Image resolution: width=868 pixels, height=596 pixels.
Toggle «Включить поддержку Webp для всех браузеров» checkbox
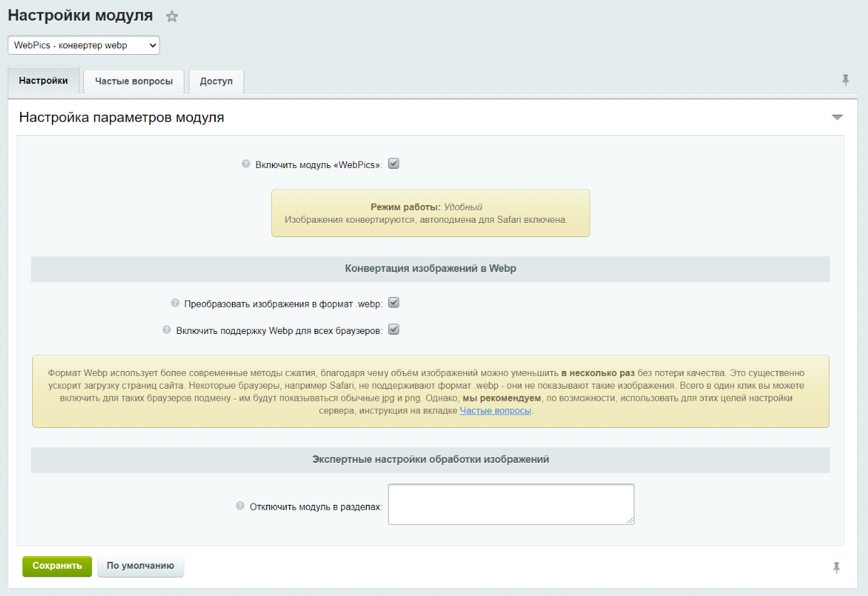(394, 330)
